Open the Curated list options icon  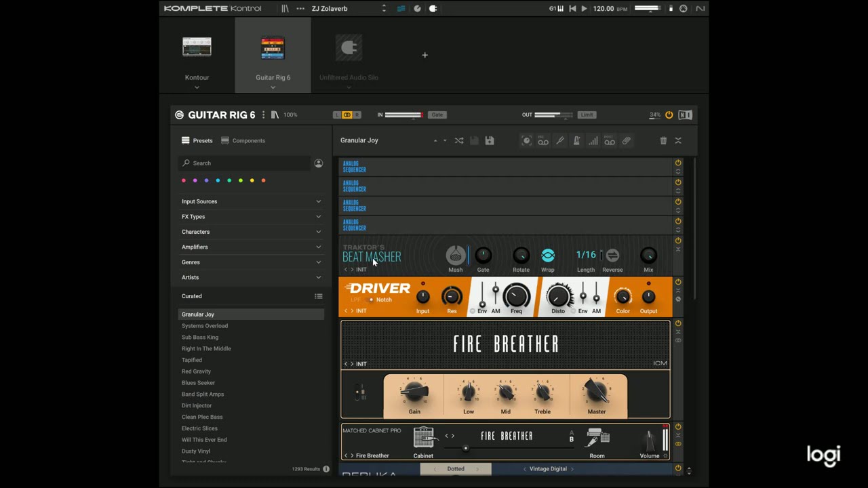pos(318,296)
